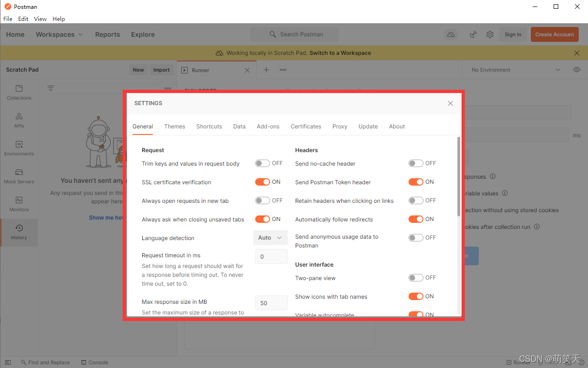Open the History sidebar panel
The width and height of the screenshot is (588, 368).
19,232
